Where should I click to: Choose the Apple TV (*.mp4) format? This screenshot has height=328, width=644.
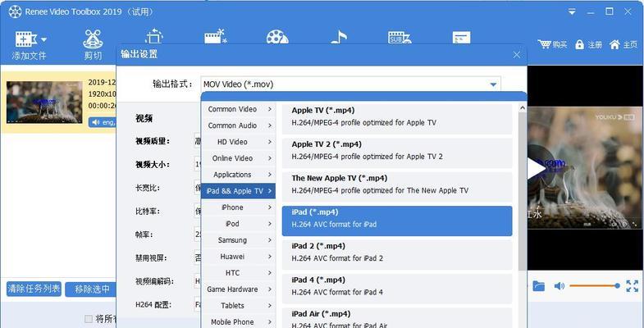tap(397, 119)
